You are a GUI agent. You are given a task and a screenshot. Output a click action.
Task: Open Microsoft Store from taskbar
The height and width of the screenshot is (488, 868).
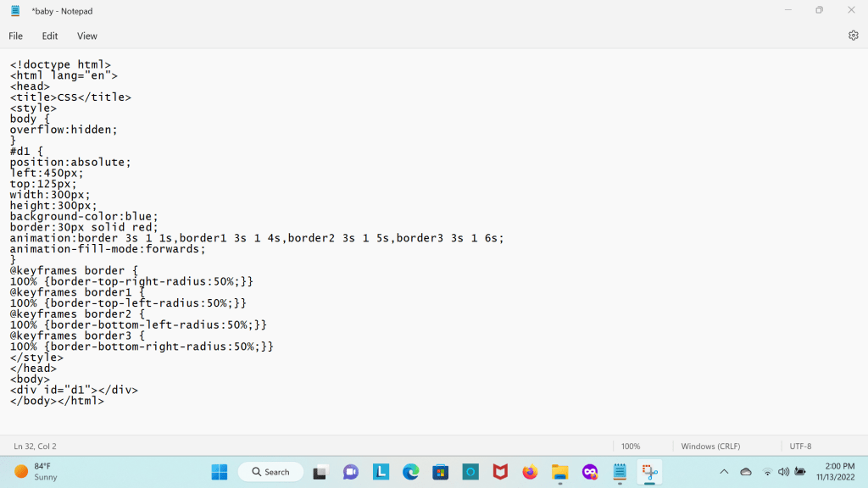(440, 472)
